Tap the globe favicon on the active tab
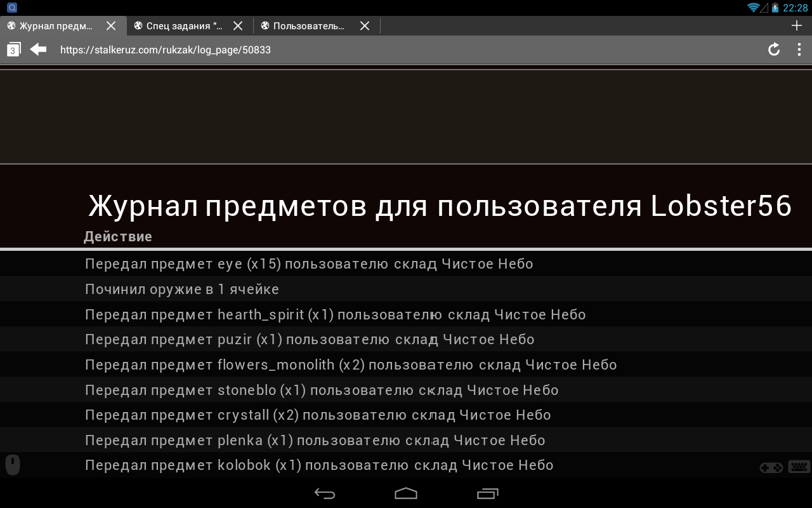The height and width of the screenshot is (508, 812). click(11, 25)
